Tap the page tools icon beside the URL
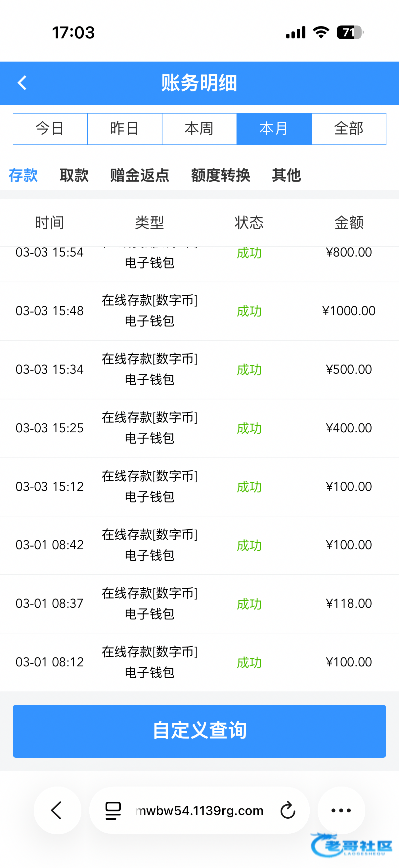 113,810
